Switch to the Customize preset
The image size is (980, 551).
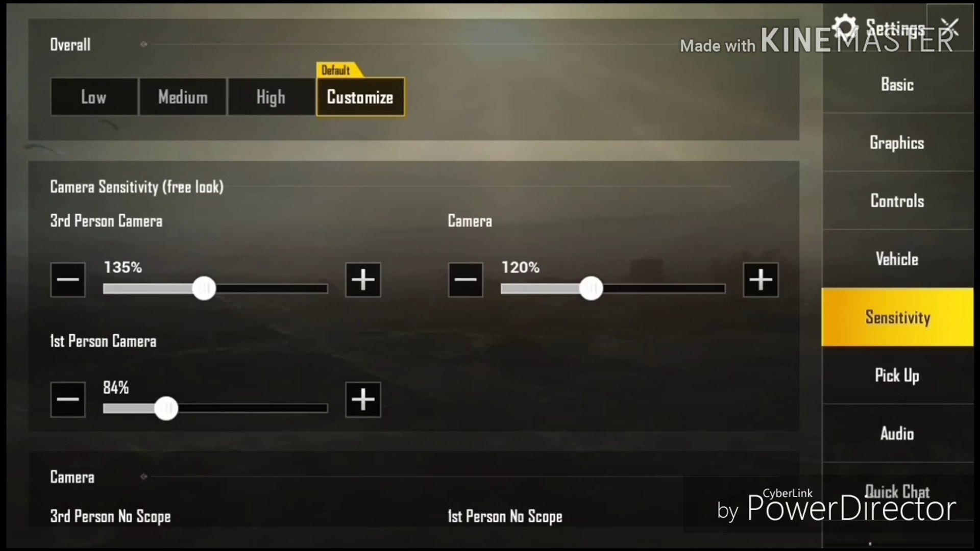(359, 97)
